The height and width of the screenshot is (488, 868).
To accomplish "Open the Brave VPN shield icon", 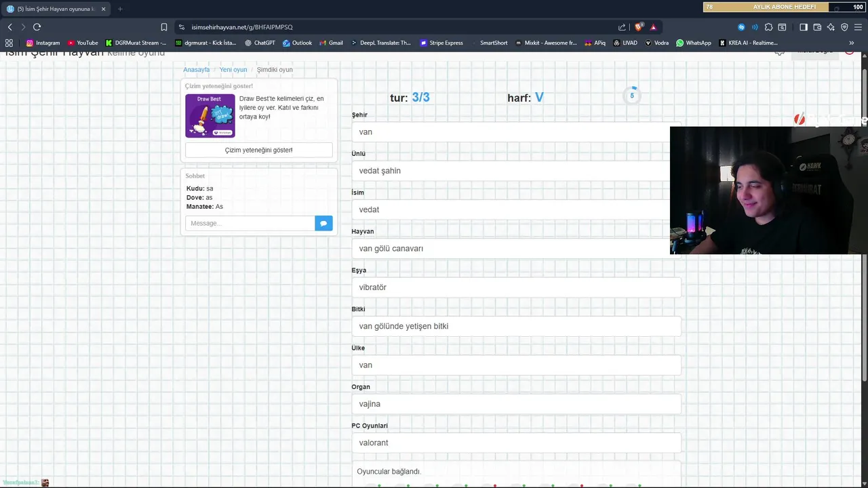I will (x=844, y=27).
